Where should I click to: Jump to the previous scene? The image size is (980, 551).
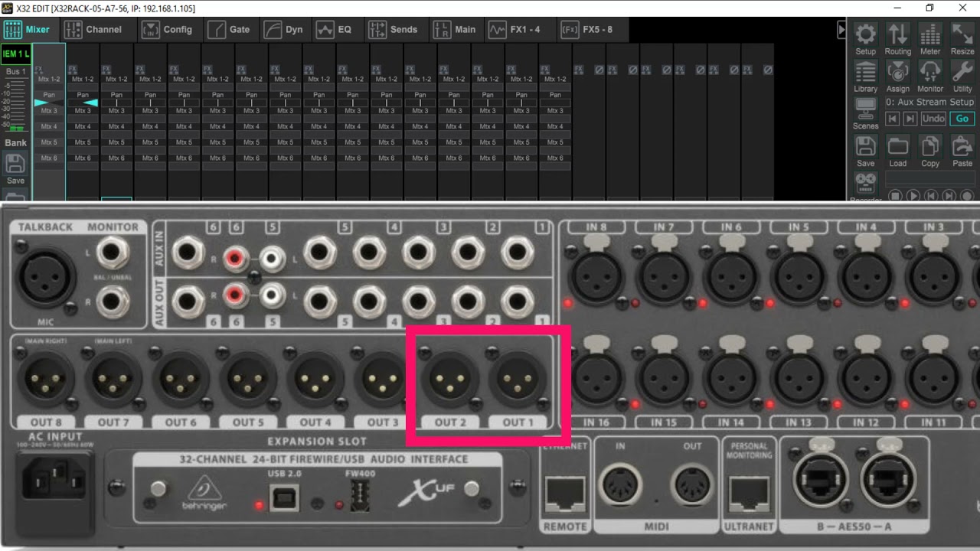892,119
